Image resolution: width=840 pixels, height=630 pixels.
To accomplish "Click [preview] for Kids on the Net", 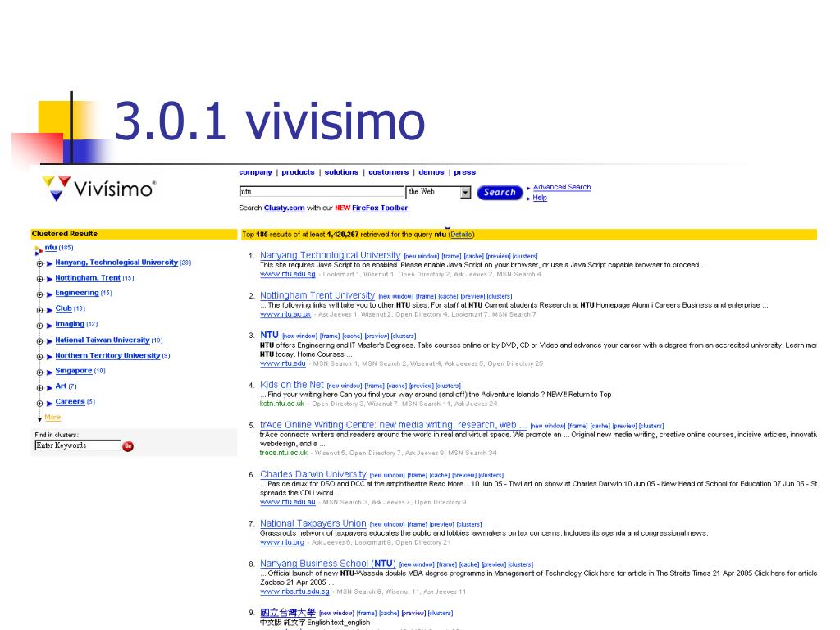I will click(x=421, y=386).
